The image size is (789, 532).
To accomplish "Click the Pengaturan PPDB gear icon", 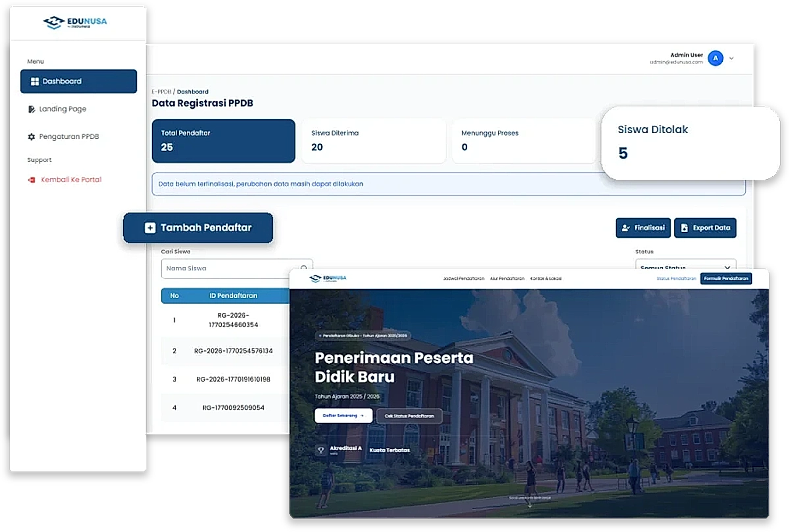I will click(31, 137).
